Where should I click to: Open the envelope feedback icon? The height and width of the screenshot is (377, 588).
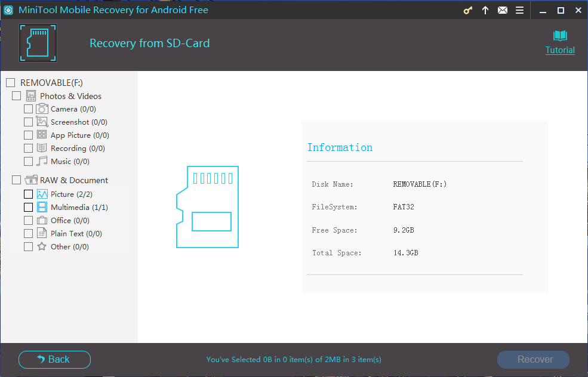[503, 11]
